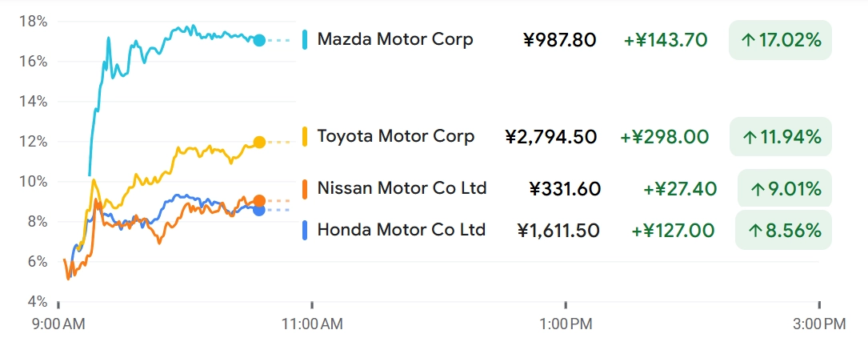Select the Honda blue legend color bar
This screenshot has width=868, height=342.
(x=305, y=230)
